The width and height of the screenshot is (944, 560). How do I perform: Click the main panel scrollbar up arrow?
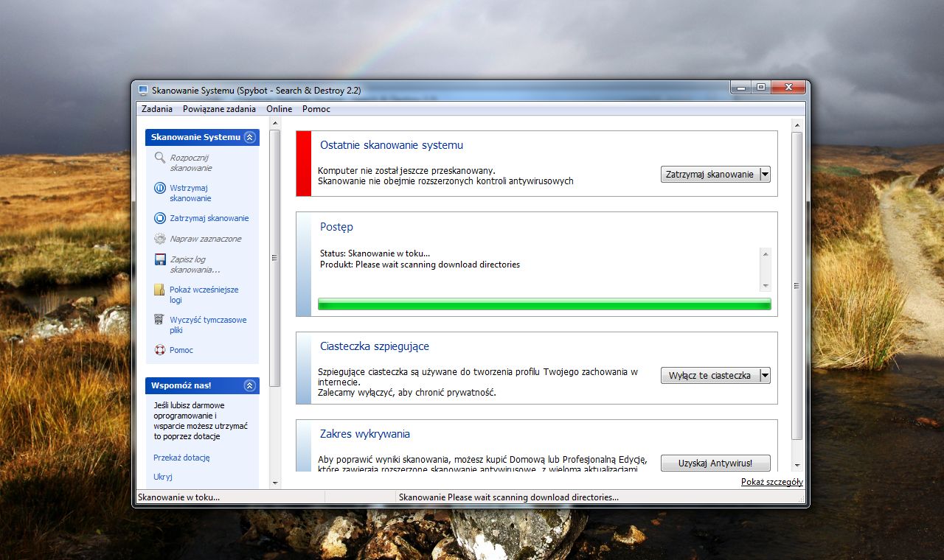tap(796, 125)
